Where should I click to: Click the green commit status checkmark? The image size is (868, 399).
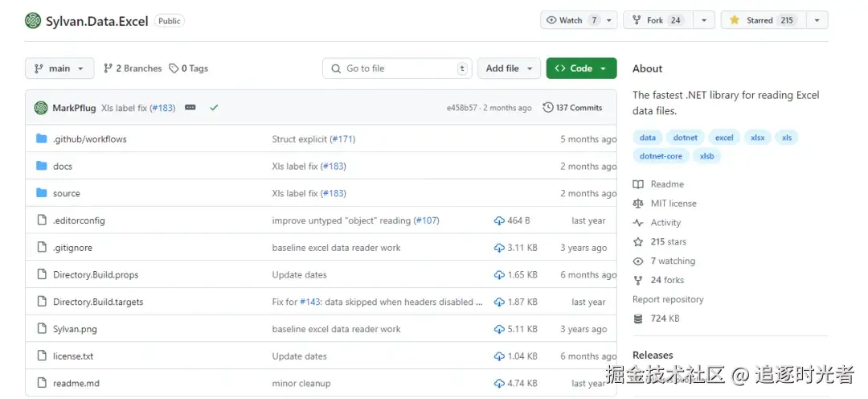(214, 108)
